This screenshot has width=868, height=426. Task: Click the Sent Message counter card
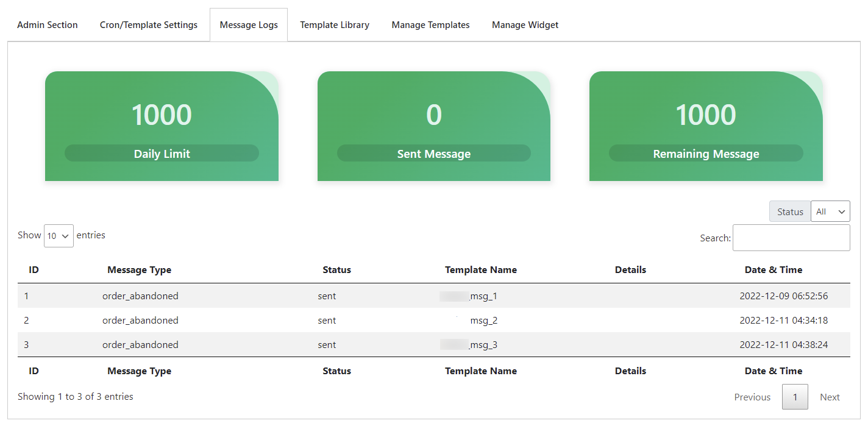433,126
